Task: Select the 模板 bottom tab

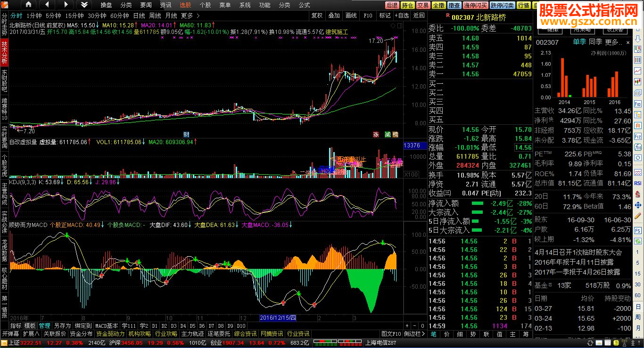Action: [x=30, y=326]
